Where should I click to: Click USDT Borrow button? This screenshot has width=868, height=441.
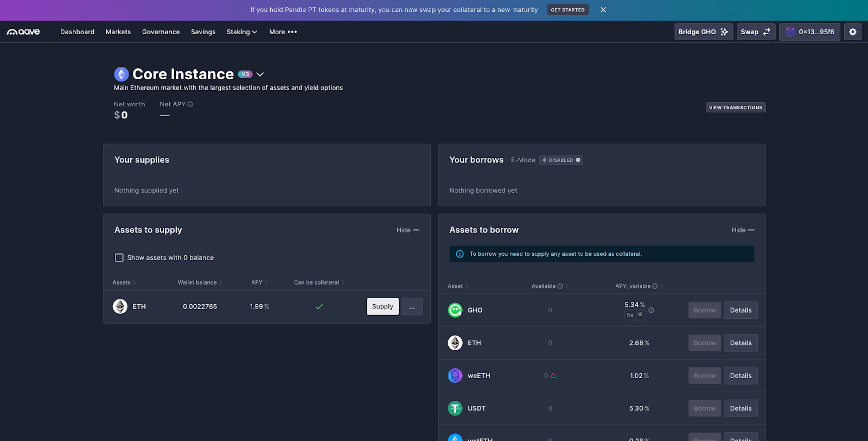pos(705,408)
